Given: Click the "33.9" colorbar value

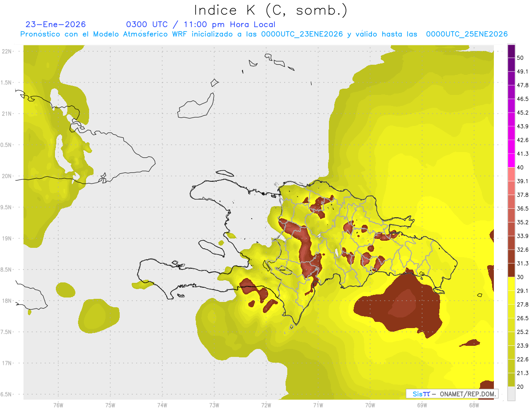Looking at the screenshot, I should (x=523, y=236).
